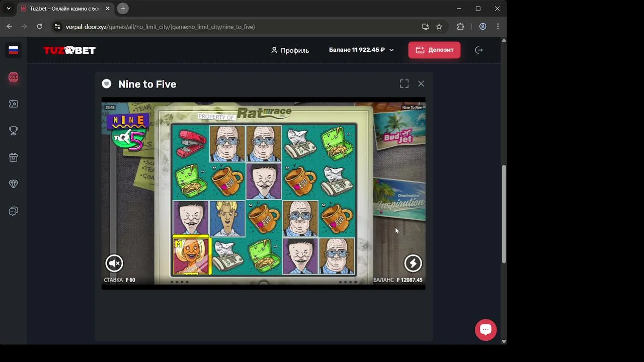The image size is (644, 362).
Task: Click the logout icon in the header
Action: point(479,50)
